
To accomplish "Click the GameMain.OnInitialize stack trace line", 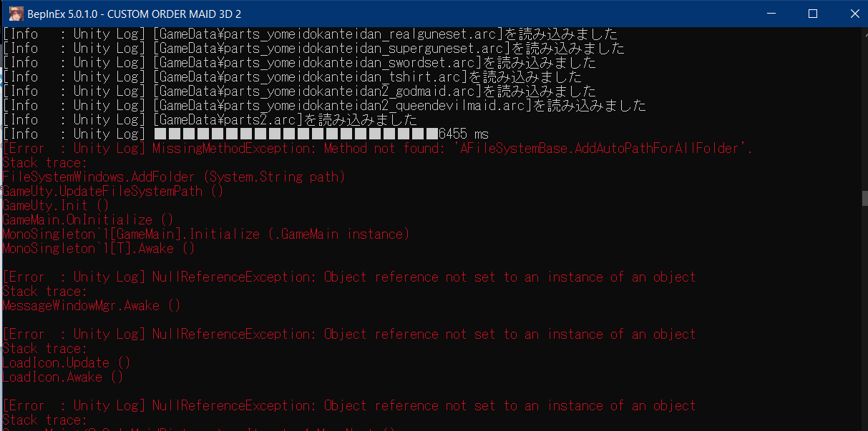I will coord(87,220).
